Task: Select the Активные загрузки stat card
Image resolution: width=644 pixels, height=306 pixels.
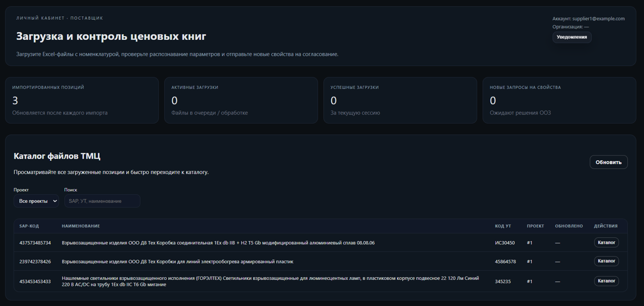Action: pyautogui.click(x=241, y=100)
